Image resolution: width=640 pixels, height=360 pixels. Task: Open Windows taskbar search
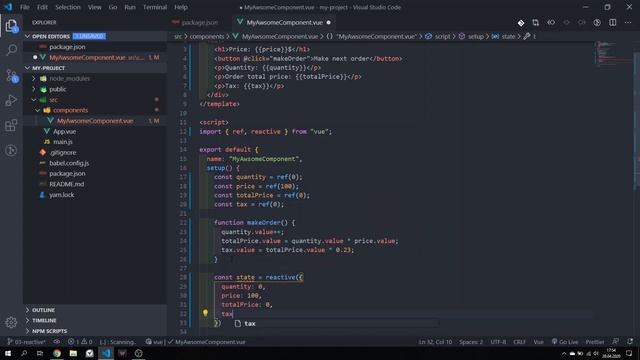point(24,353)
